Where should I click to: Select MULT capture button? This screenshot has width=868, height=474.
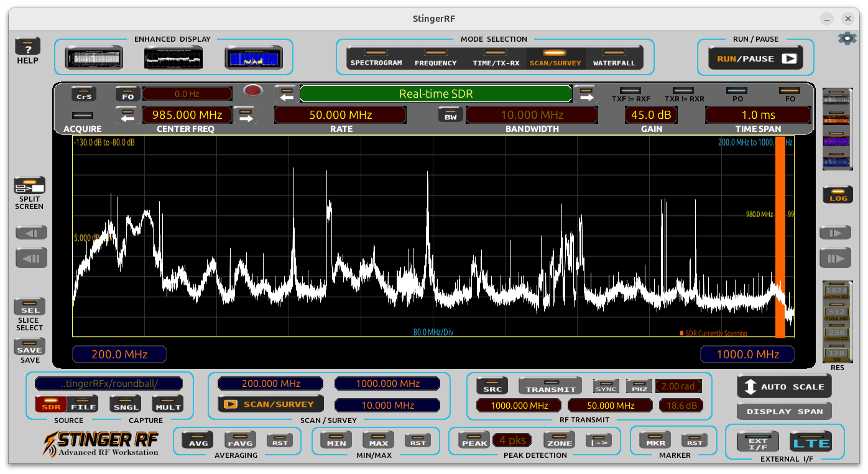tap(168, 405)
